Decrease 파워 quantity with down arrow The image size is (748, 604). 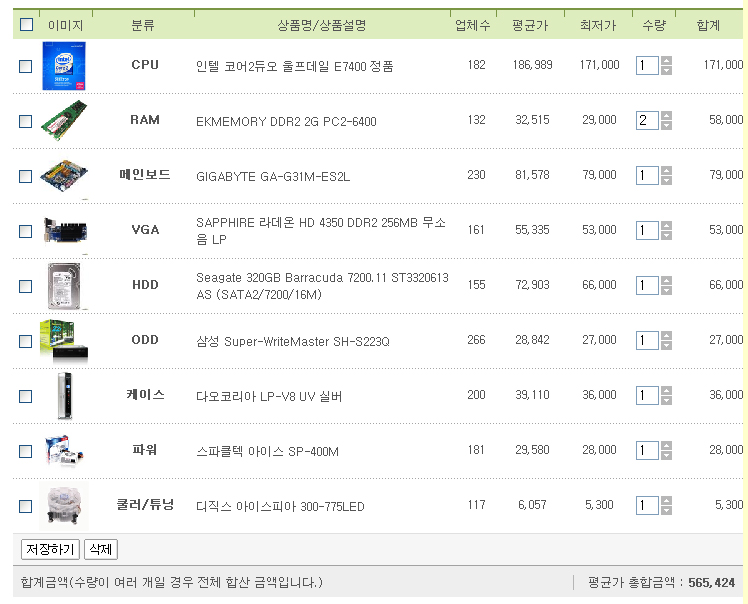click(x=666, y=455)
